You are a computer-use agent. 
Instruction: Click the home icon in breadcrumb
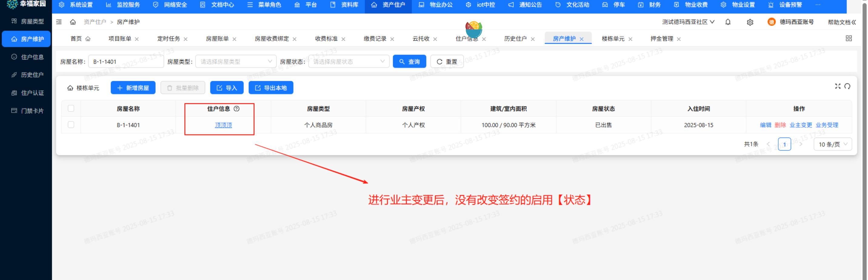73,22
